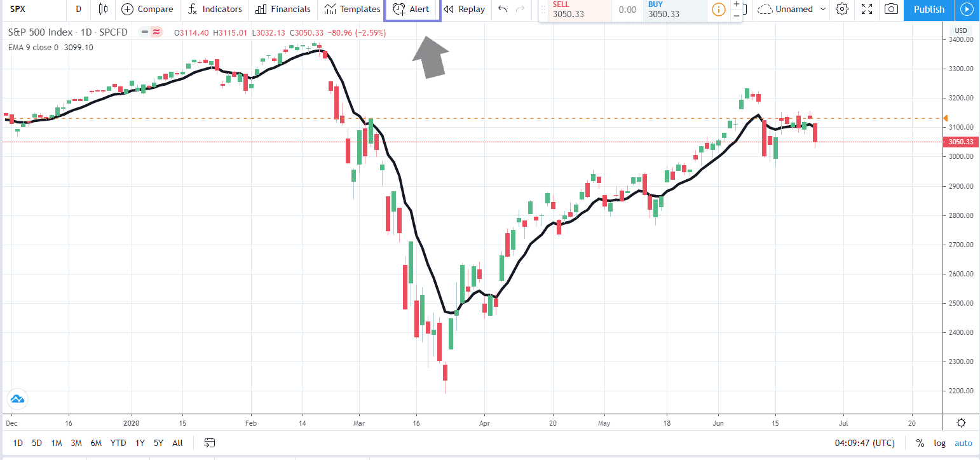This screenshot has width=980, height=460.
Task: Grab the buy/sell panel drag handle
Action: pos(543,10)
